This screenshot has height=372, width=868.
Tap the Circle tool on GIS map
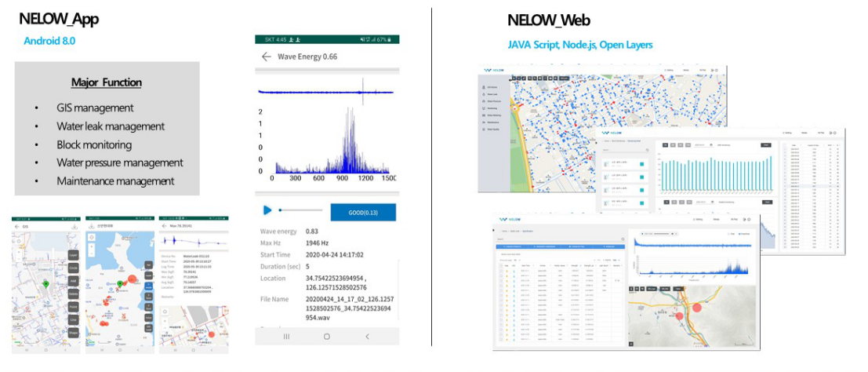coord(73,268)
